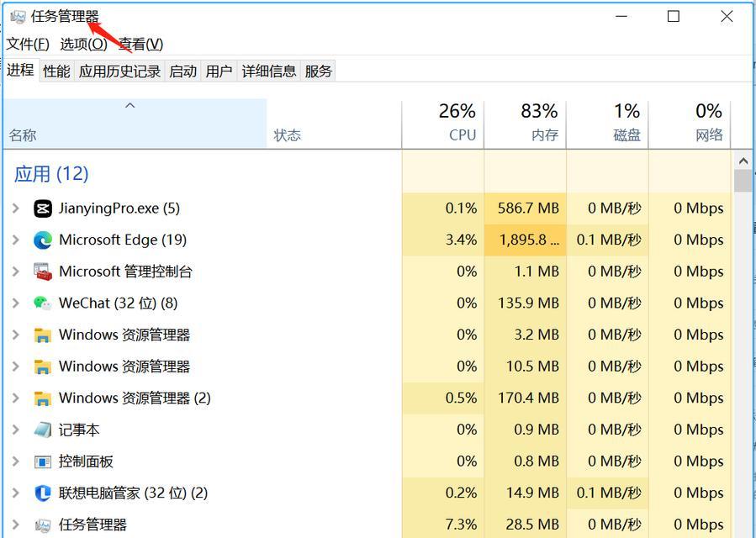The image size is (756, 538).
Task: Expand Windows 资源管理器 (2) group
Action: click(x=15, y=398)
